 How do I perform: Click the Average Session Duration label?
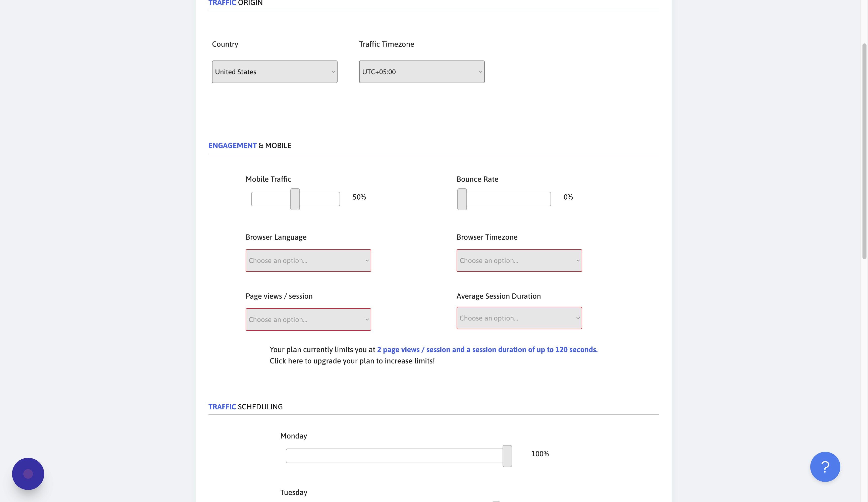tap(498, 296)
